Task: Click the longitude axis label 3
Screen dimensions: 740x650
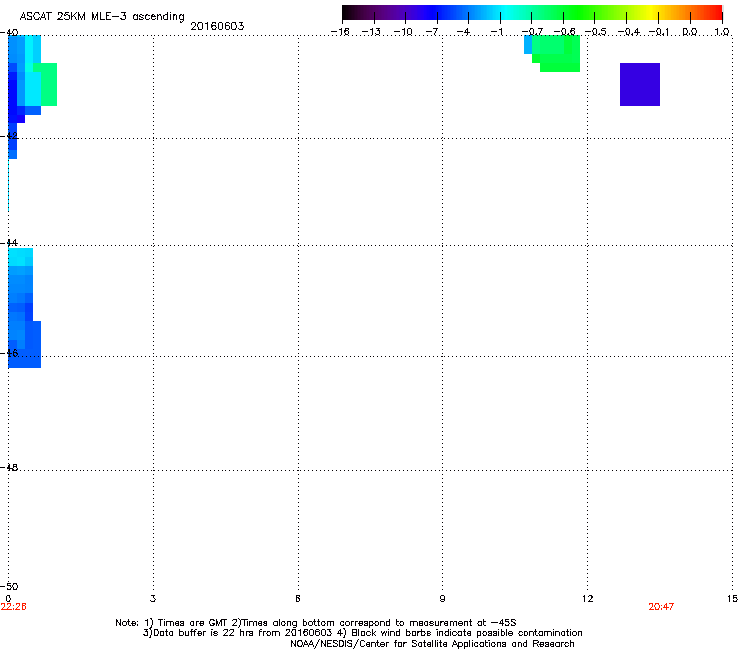Action: coord(153,599)
